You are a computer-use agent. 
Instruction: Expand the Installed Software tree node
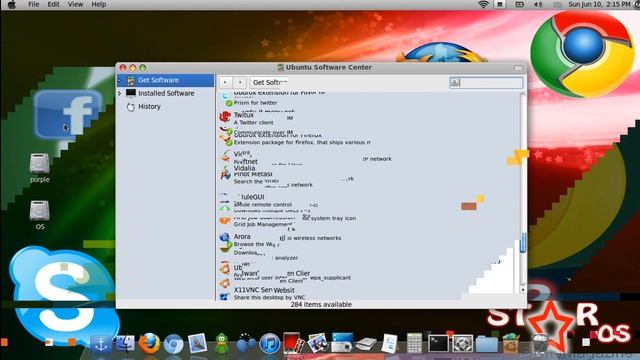[x=120, y=93]
